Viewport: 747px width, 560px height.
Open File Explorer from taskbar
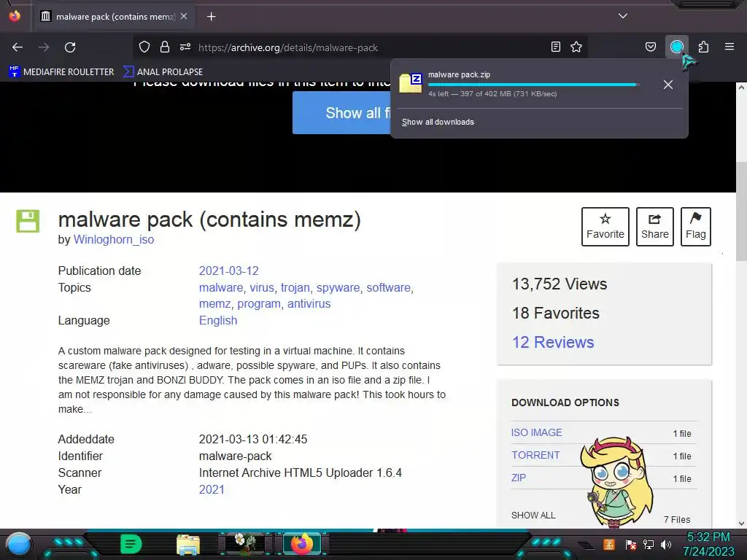click(188, 545)
